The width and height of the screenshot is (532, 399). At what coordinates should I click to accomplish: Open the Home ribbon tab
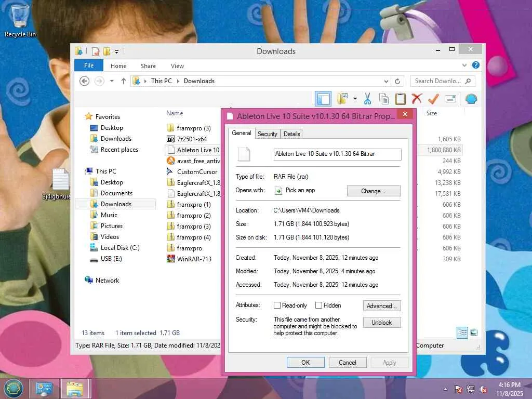pos(118,66)
